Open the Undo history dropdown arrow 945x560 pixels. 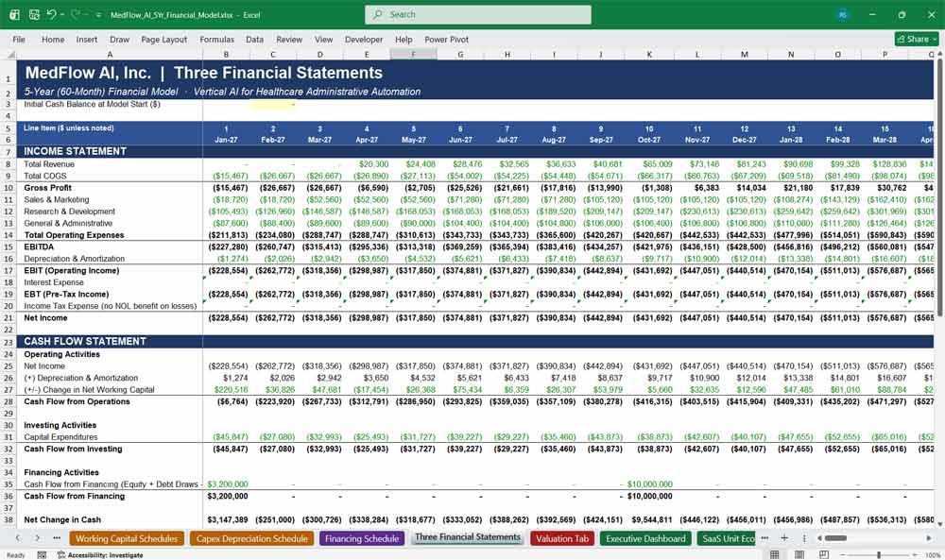(62, 15)
